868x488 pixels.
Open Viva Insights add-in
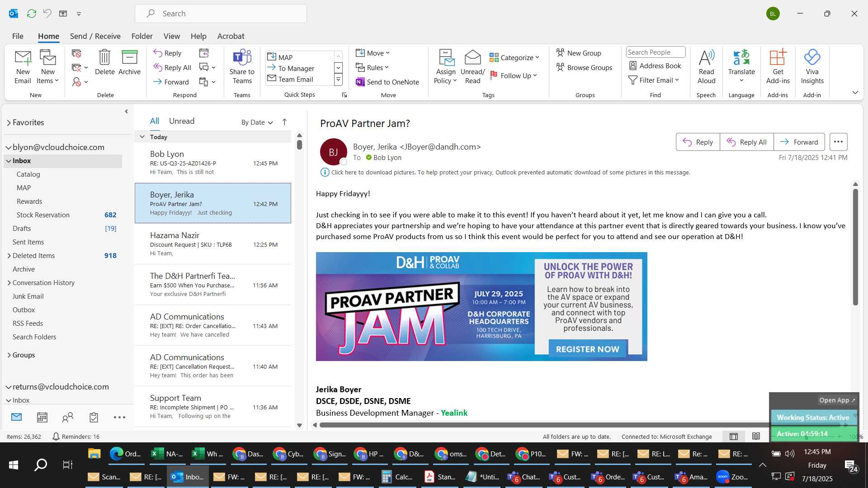[x=812, y=67]
